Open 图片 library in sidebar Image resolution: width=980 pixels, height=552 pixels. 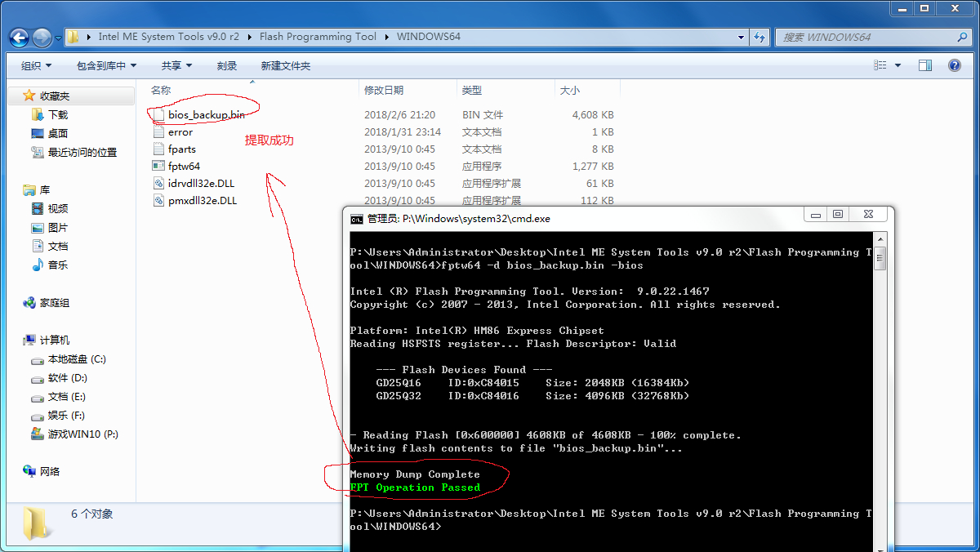pyautogui.click(x=58, y=228)
